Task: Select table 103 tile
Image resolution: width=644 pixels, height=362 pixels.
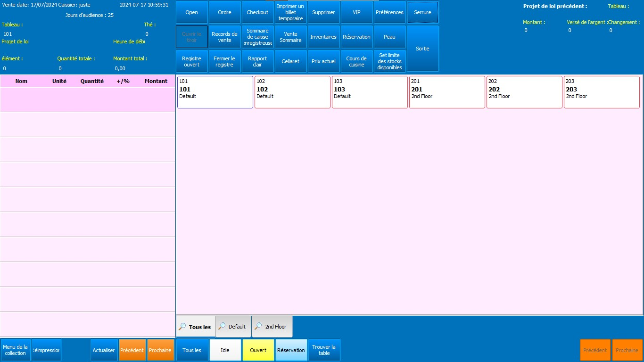Action: click(370, 92)
